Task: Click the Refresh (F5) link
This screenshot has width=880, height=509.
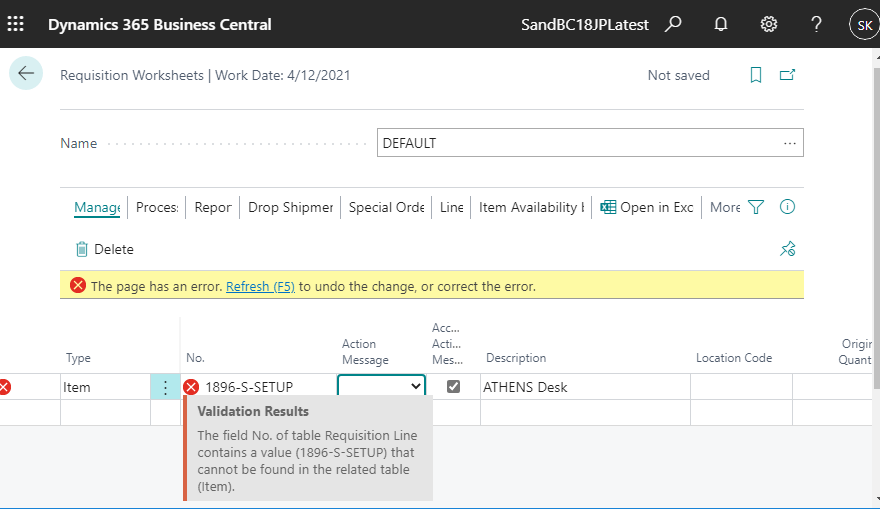Action: pos(260,286)
